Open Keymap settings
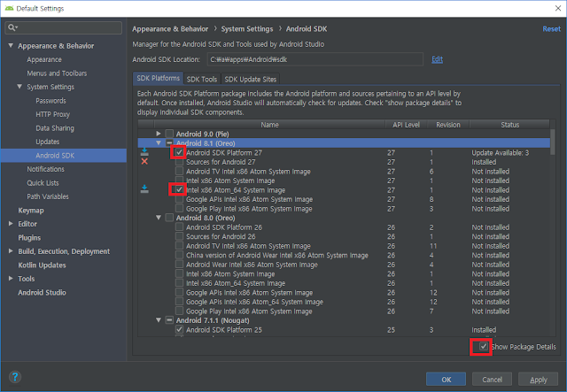The height and width of the screenshot is (392, 567). point(31,211)
